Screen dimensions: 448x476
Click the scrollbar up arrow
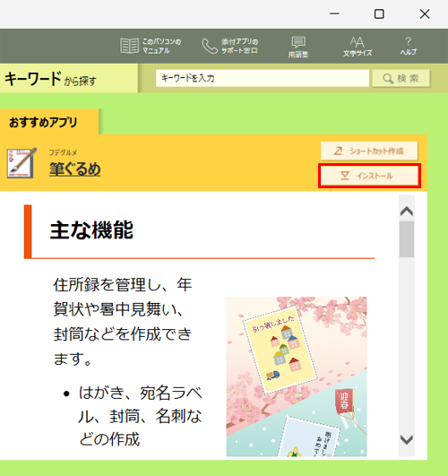(407, 212)
